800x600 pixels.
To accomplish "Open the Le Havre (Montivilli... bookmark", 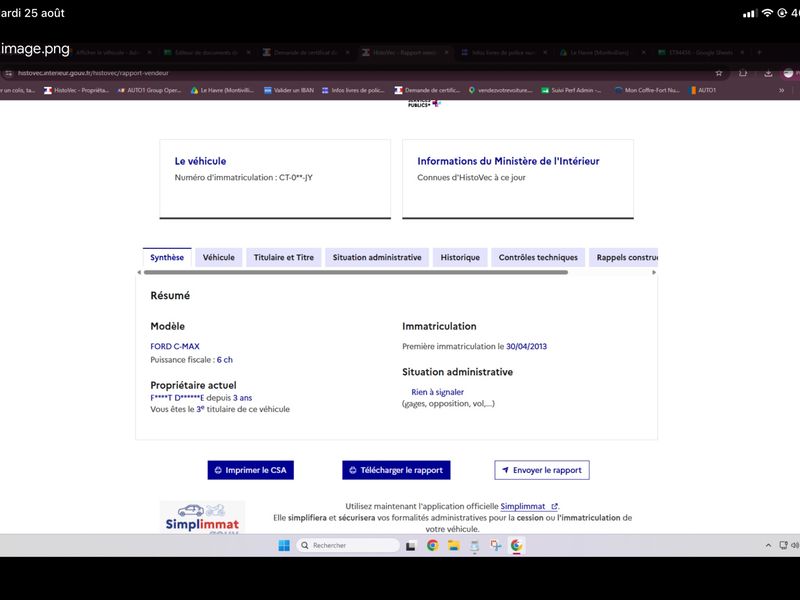I will pos(222,90).
